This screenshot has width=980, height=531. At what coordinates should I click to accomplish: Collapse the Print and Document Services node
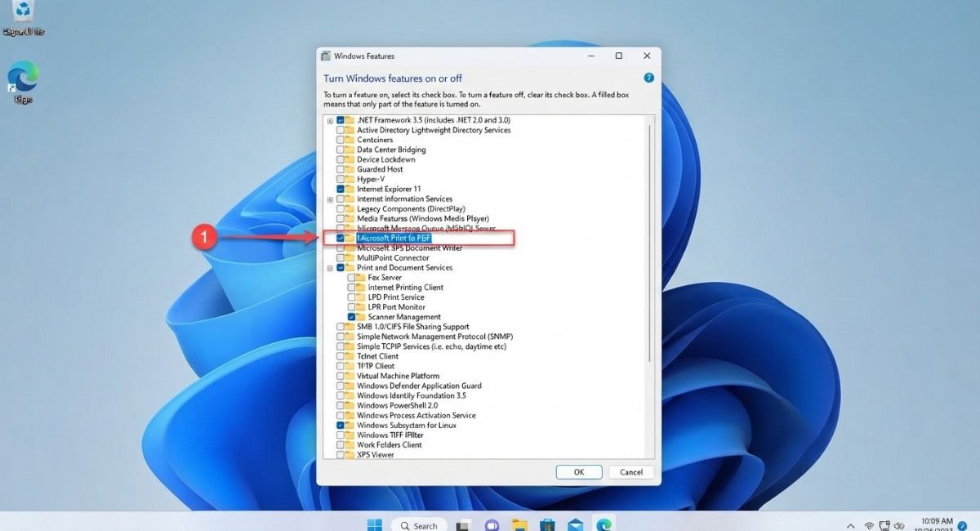pos(330,267)
